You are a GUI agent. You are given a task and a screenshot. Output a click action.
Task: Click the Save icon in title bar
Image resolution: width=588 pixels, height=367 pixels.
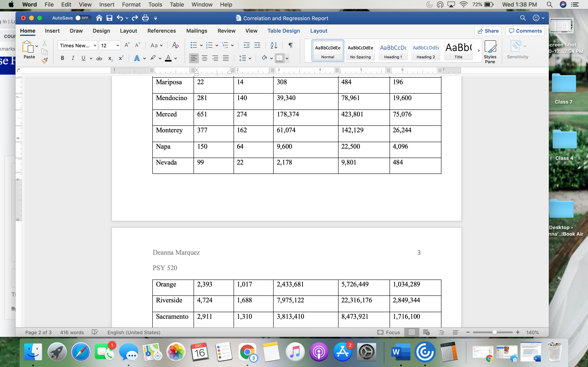pyautogui.click(x=109, y=18)
